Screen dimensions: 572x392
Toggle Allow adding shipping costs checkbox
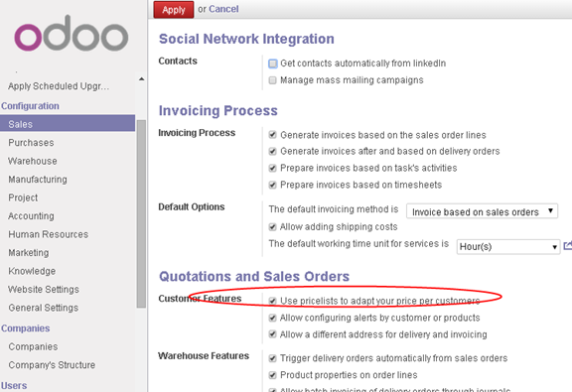coord(272,227)
